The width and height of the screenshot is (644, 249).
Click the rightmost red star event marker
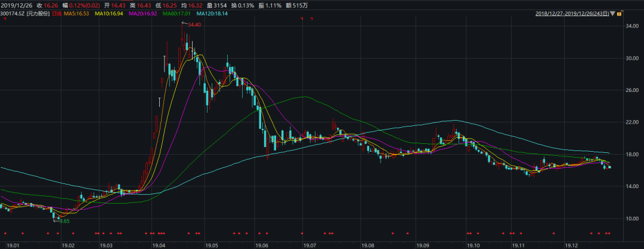pyautogui.click(x=609, y=233)
